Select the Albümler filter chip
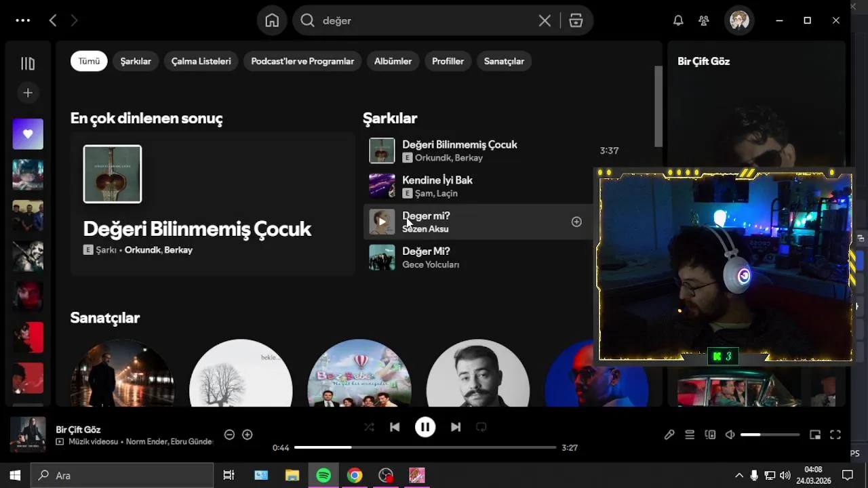868x488 pixels. click(393, 61)
